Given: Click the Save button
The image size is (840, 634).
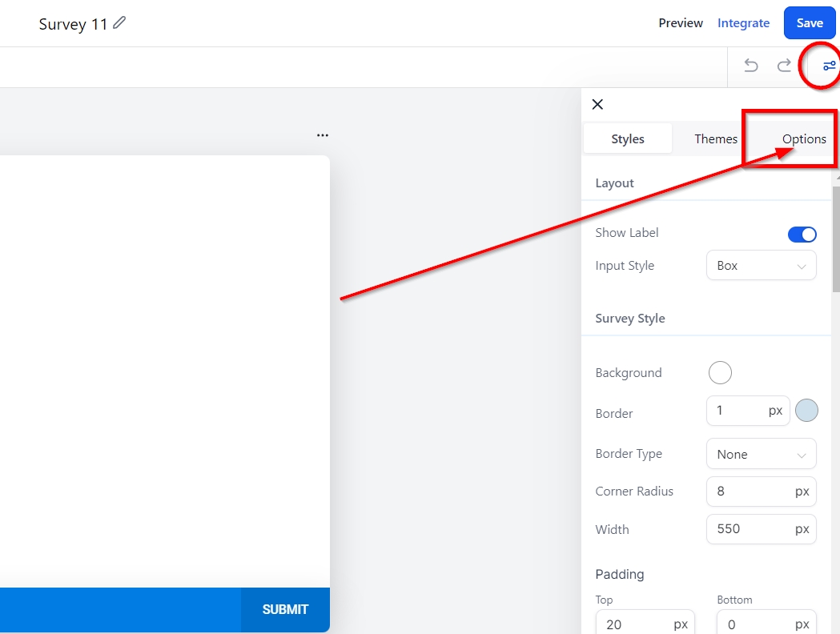Looking at the screenshot, I should click(x=809, y=23).
